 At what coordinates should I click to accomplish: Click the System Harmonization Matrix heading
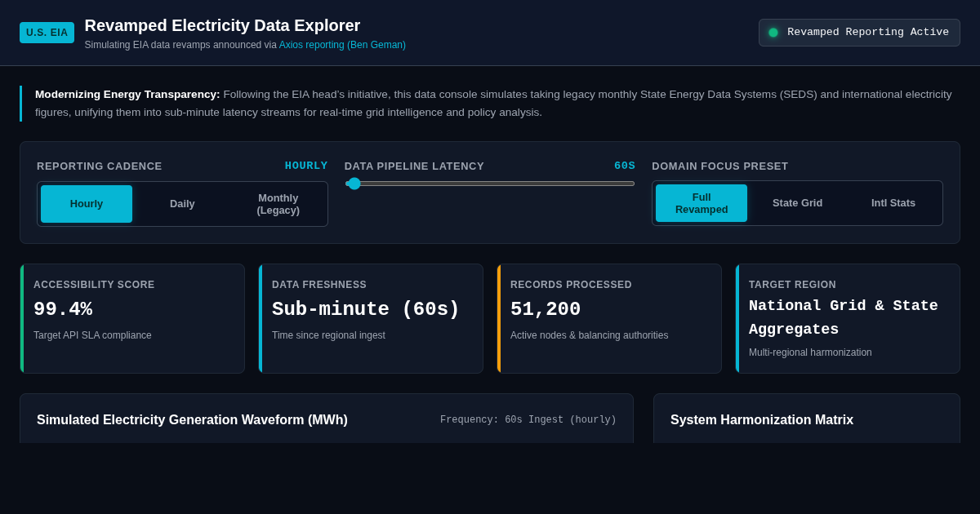pyautogui.click(x=762, y=420)
